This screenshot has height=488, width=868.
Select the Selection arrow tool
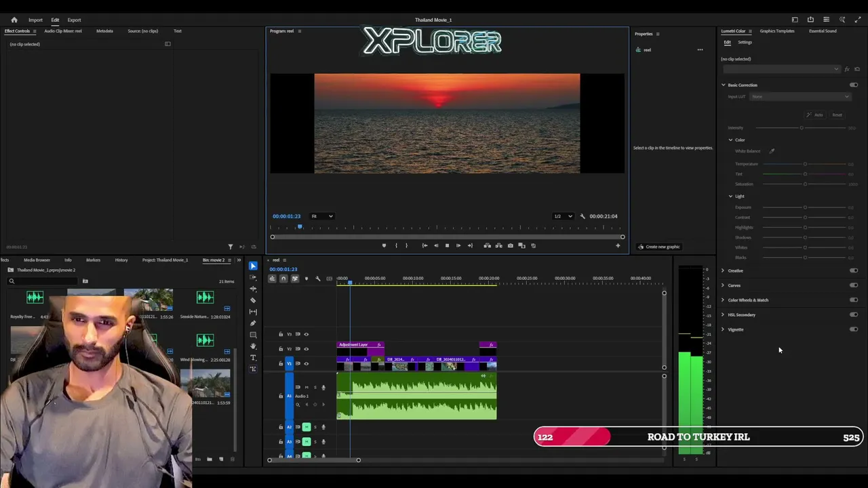click(x=253, y=266)
